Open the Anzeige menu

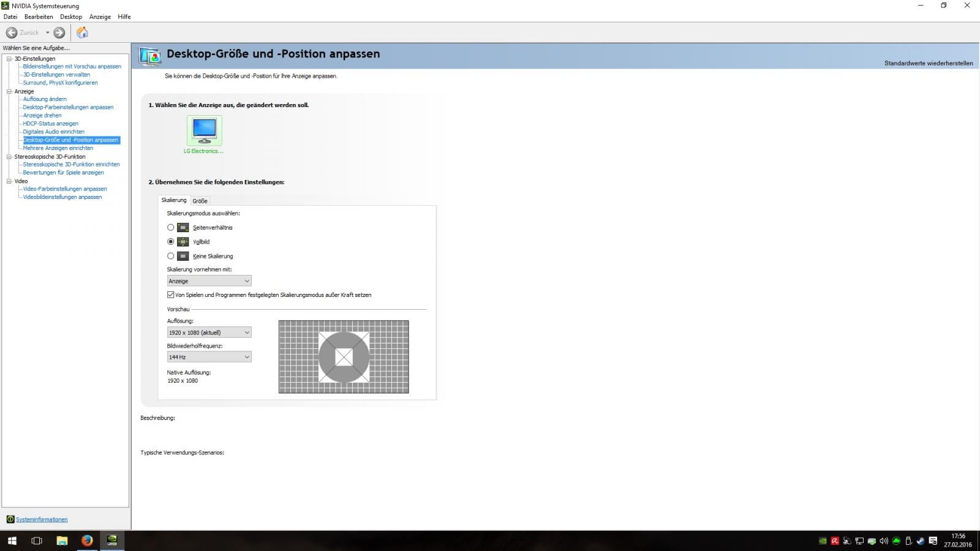pyautogui.click(x=100, y=17)
